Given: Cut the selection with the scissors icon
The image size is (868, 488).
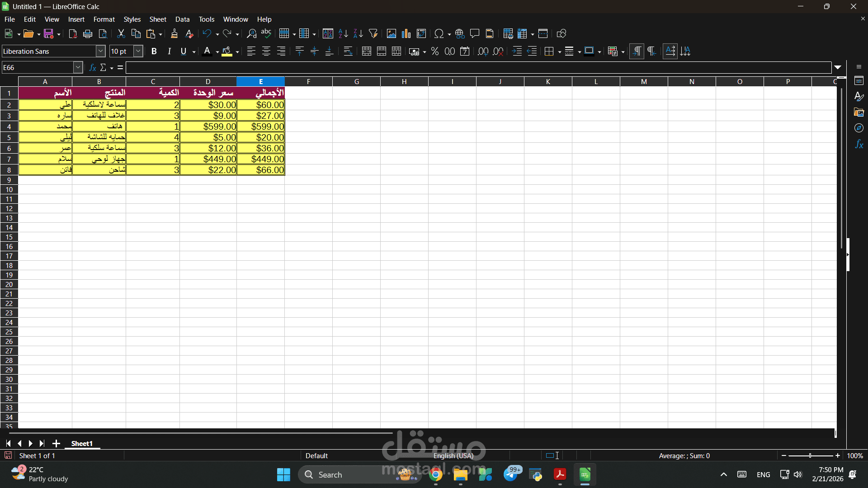Looking at the screenshot, I should (x=121, y=33).
